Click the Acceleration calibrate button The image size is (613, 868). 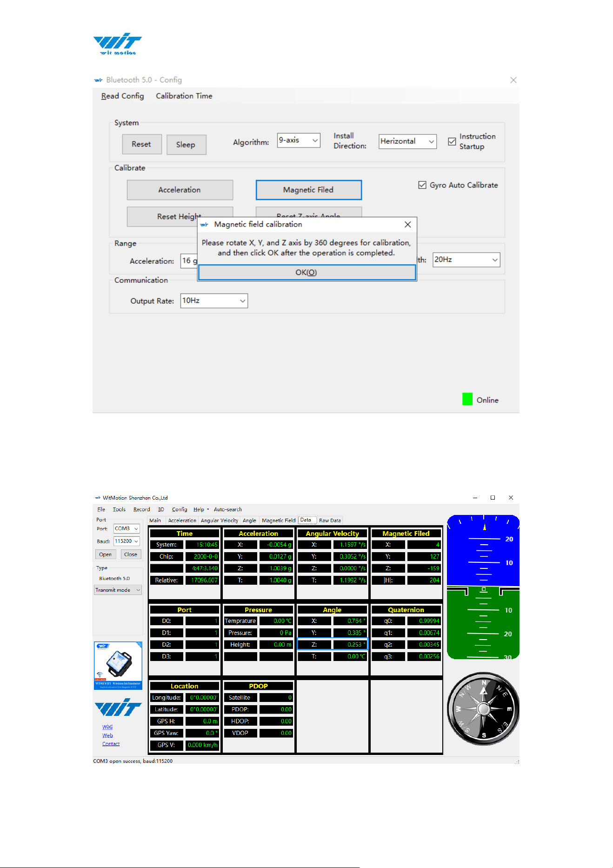[x=180, y=190]
